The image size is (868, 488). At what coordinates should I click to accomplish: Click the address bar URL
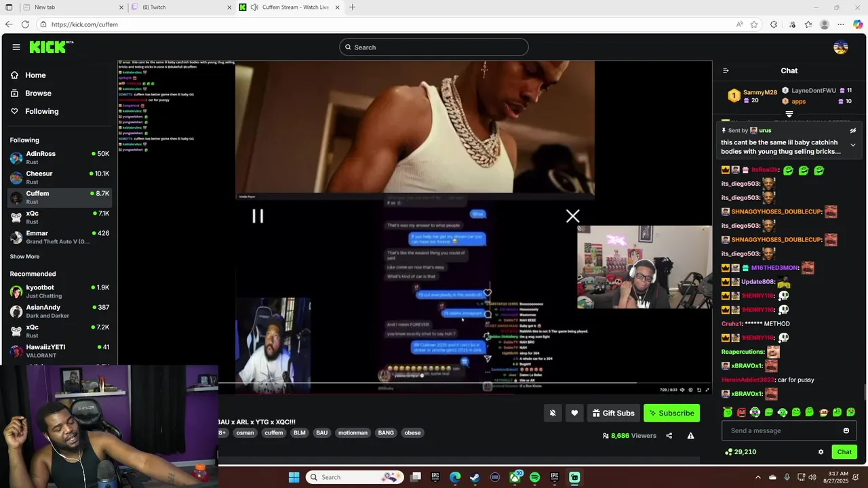(x=85, y=24)
